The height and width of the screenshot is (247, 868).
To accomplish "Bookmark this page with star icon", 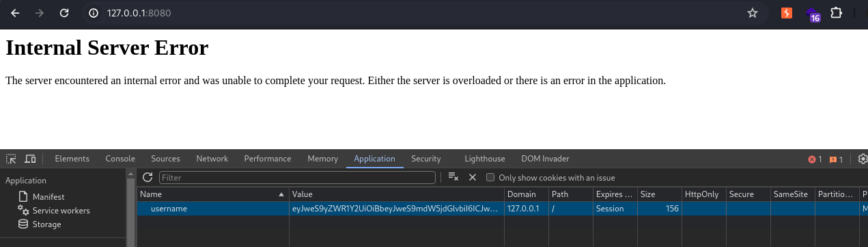I will point(753,13).
